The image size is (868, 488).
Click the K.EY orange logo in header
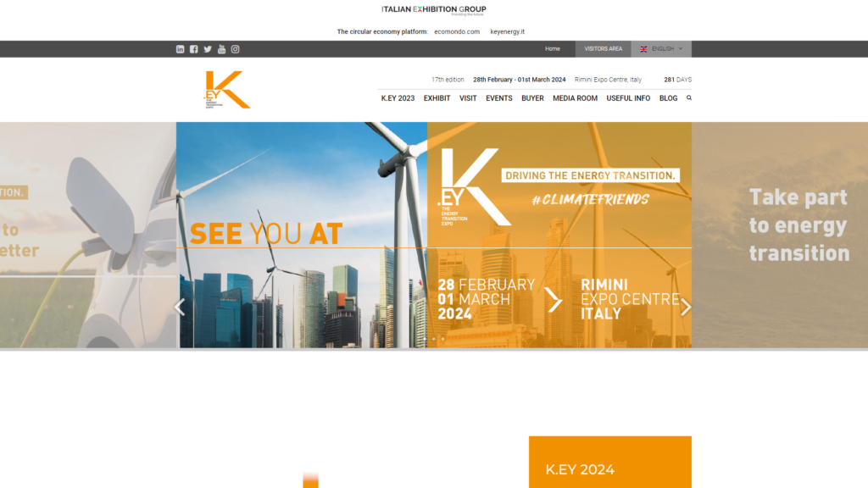pos(227,90)
